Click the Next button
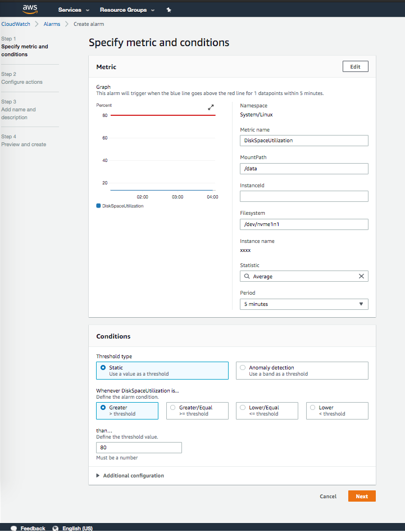405x532 pixels. [x=362, y=497]
